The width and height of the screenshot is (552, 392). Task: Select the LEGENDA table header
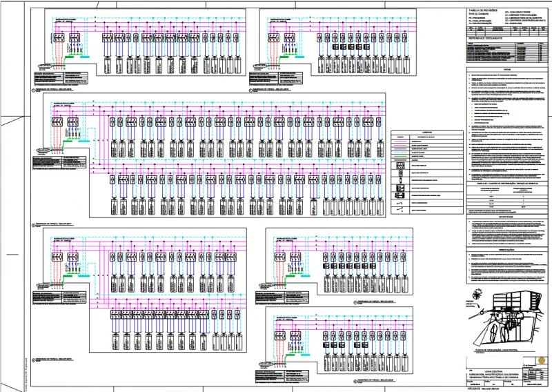[428, 134]
